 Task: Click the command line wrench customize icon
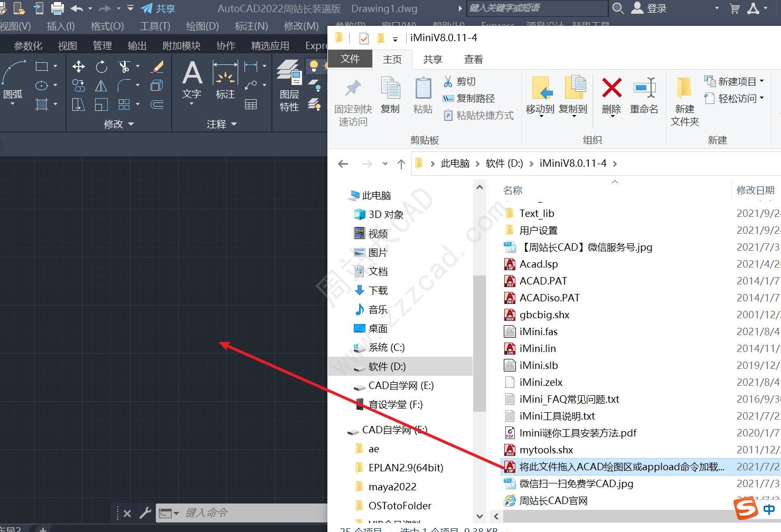coord(145,512)
